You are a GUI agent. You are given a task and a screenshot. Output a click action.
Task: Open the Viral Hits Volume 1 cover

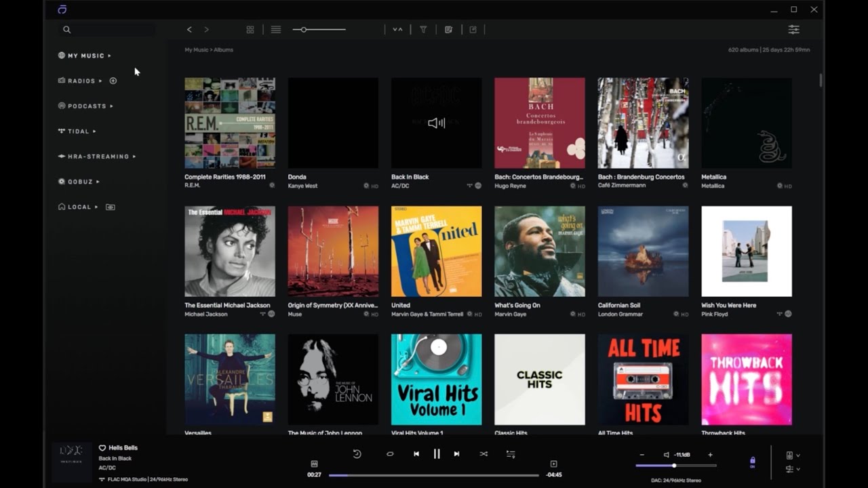click(437, 380)
